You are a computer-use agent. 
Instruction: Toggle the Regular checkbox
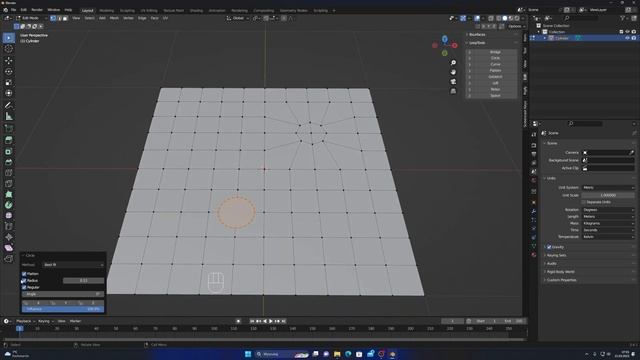pos(24,287)
